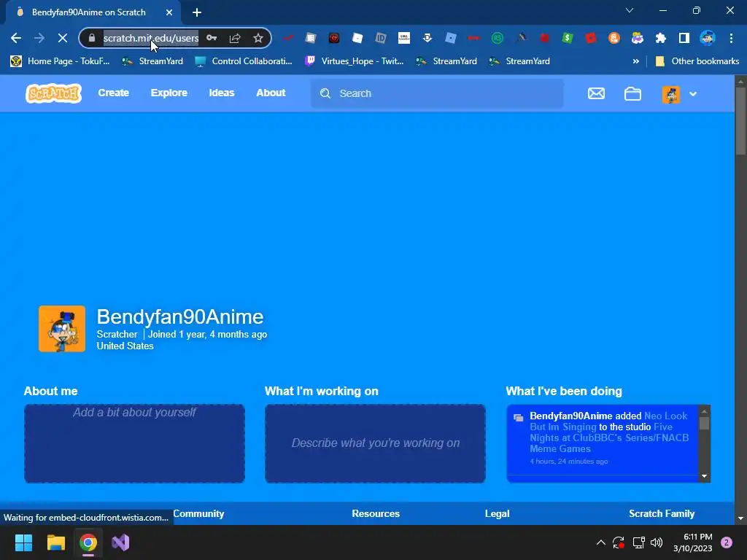This screenshot has height=560, width=747.
Task: Select Bendyfan90Anime on Scratch tab
Action: pyautogui.click(x=88, y=12)
